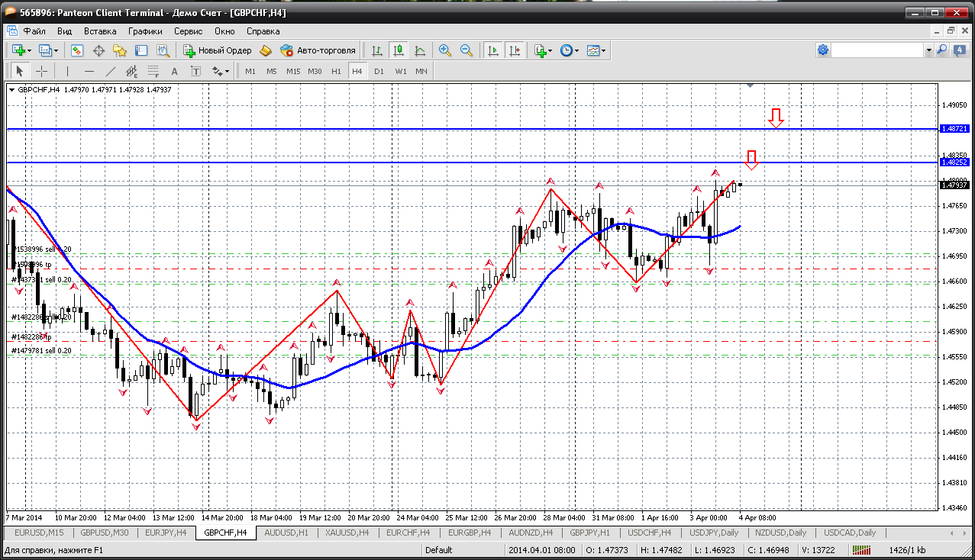The image size is (975, 560).
Task: Switch the chart to candlestick mode
Action: click(x=398, y=50)
